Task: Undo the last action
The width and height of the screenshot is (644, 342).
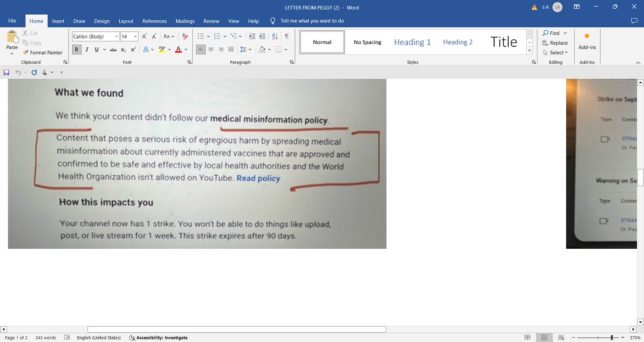Action: [18, 72]
